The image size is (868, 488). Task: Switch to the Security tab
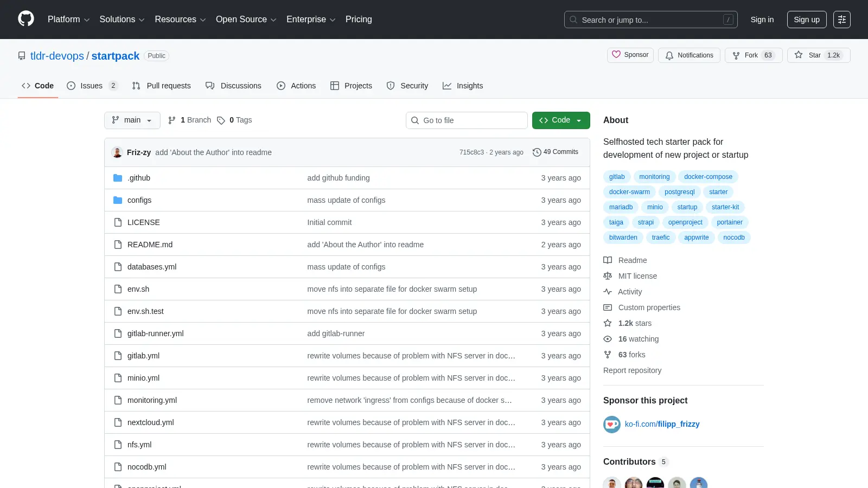(x=407, y=86)
